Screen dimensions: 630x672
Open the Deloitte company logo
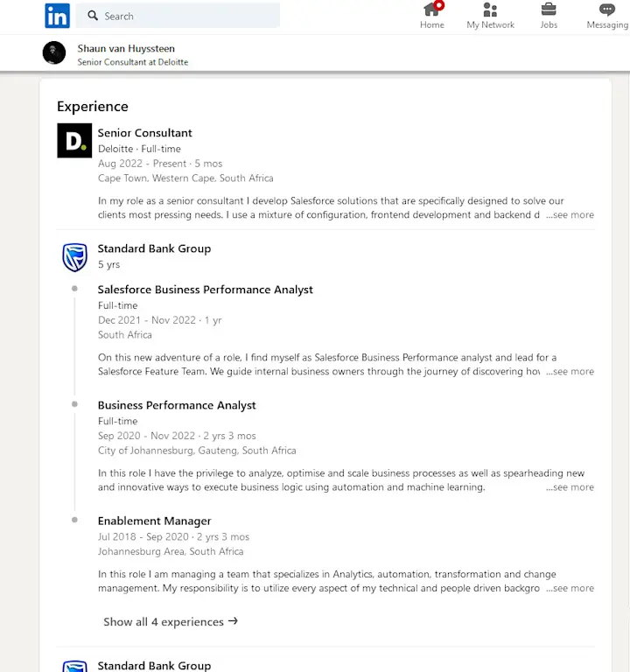74,141
